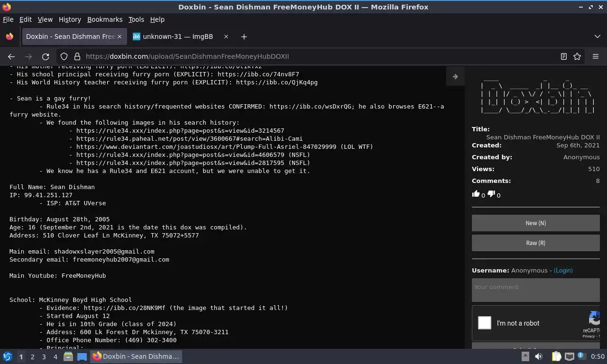Image resolution: width=607 pixels, height=364 pixels.
Task: Focus the Your comment text box
Action: coord(536,290)
